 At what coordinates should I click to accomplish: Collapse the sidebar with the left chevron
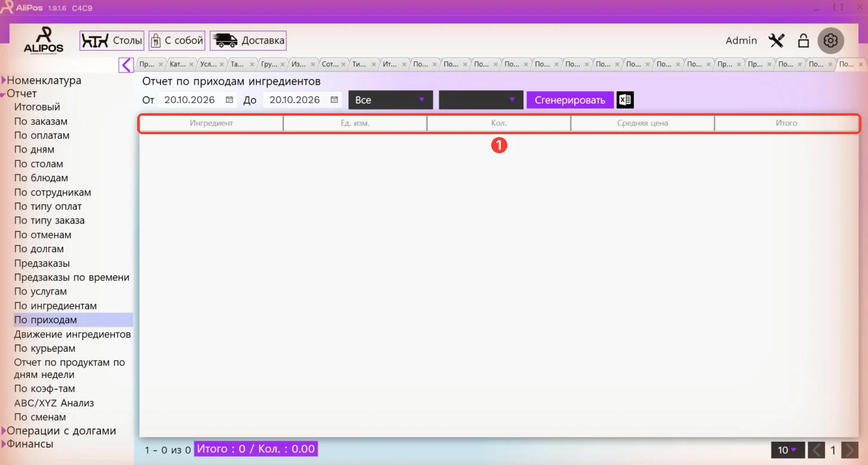point(126,64)
